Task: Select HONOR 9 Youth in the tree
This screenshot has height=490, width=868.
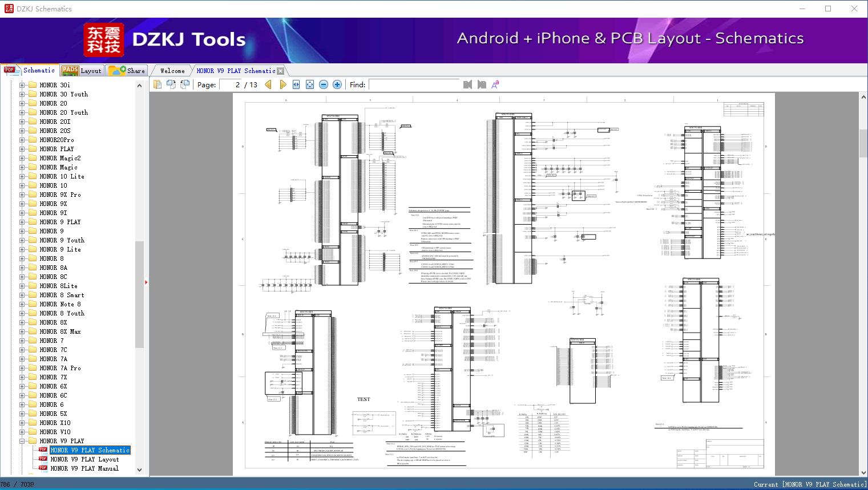Action: [62, 240]
